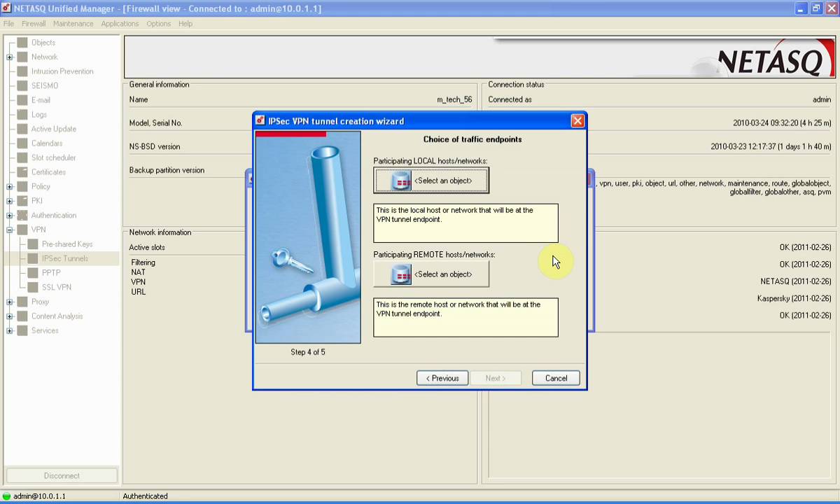Screen dimensions: 840x504
Task: Click the local host description text box
Action: click(465, 223)
